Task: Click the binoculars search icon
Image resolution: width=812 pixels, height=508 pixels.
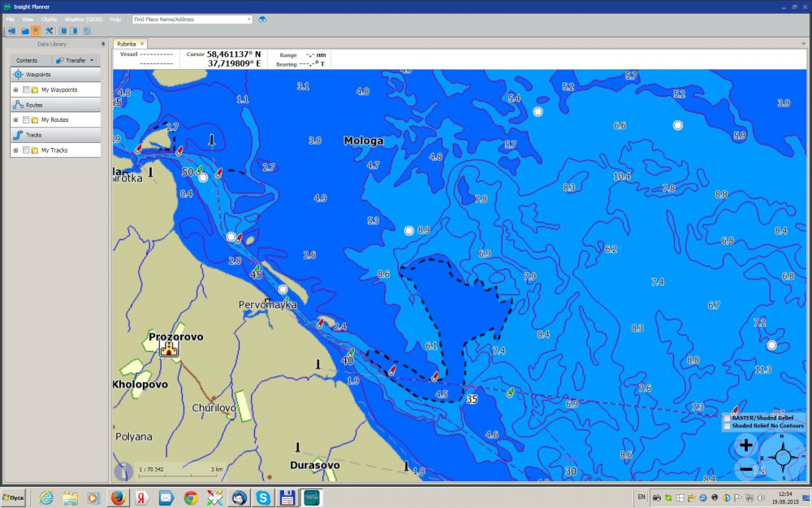Action: [262, 19]
